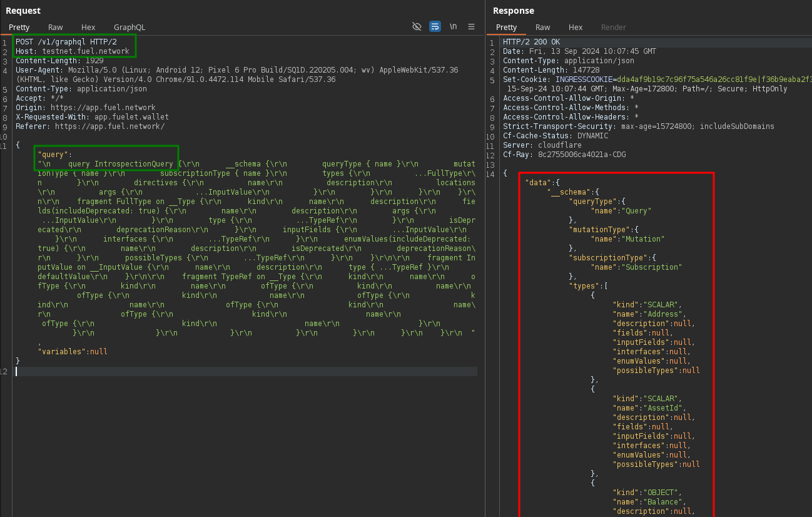812x517 pixels.
Task: Click the Response panel title
Action: [514, 11]
